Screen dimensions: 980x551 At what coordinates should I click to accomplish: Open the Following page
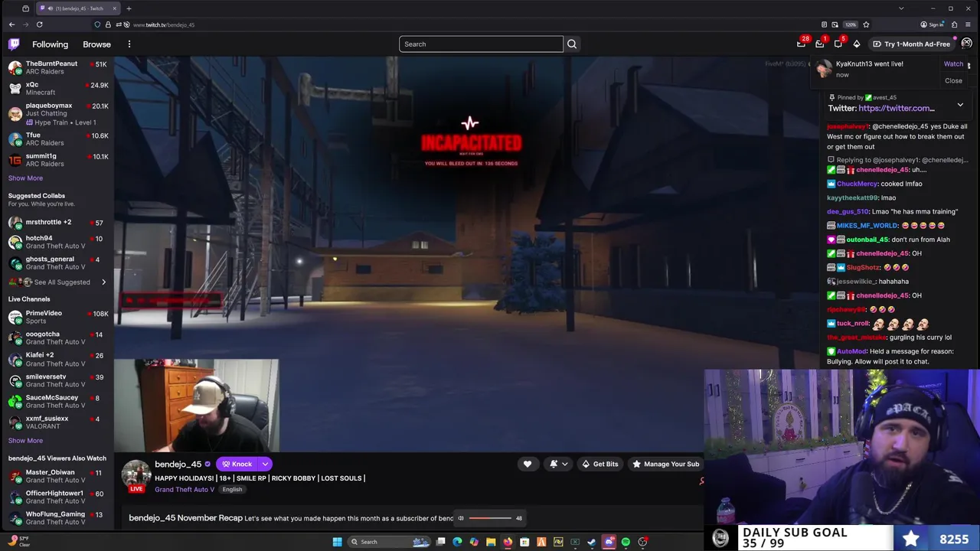[x=50, y=44]
